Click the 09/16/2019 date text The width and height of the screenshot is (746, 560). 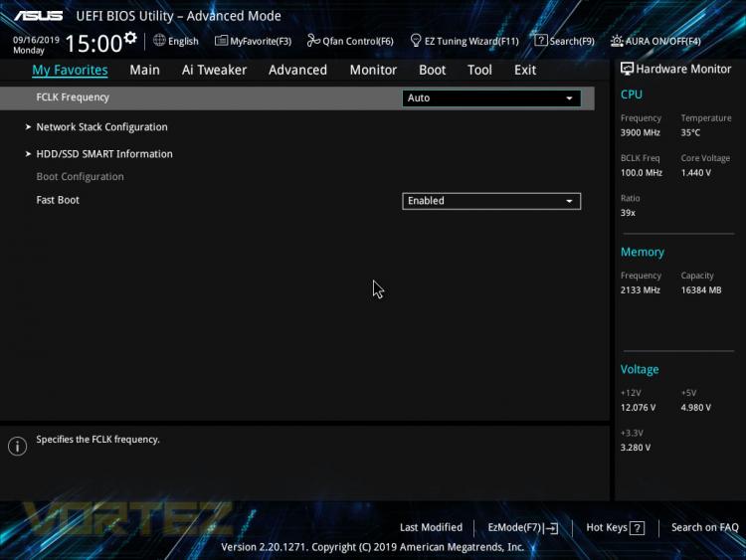click(x=36, y=40)
